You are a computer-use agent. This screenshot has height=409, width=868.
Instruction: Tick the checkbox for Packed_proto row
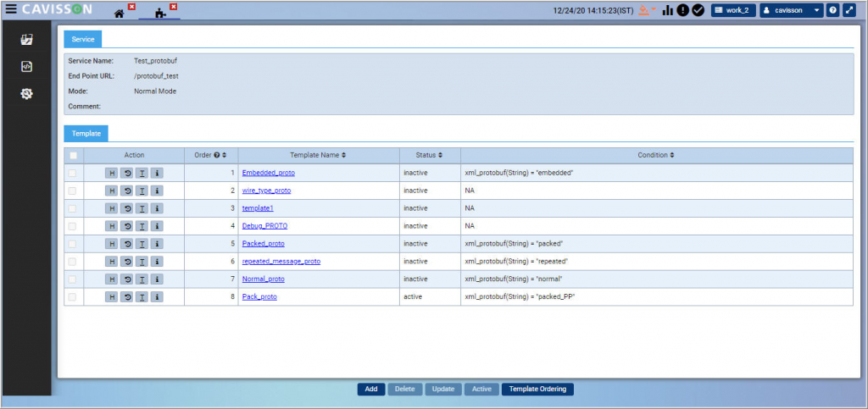click(x=73, y=244)
